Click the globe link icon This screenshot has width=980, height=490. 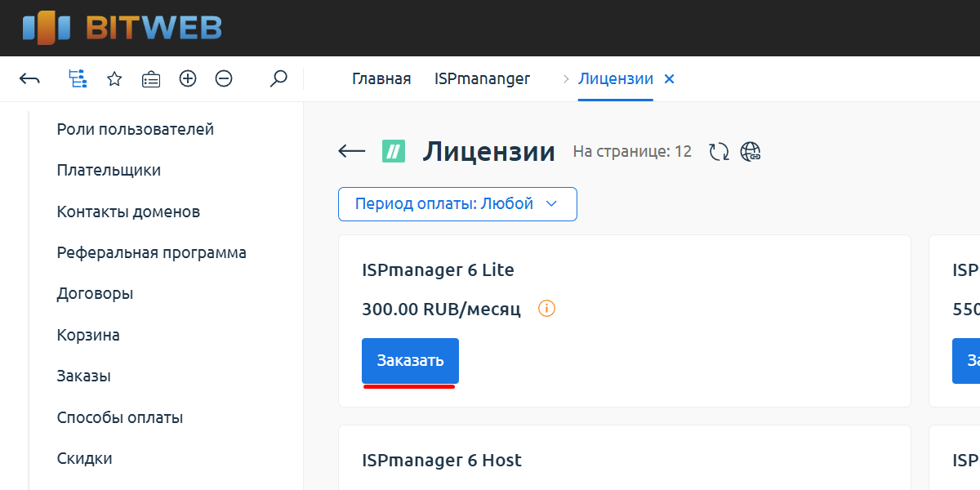[x=751, y=152]
